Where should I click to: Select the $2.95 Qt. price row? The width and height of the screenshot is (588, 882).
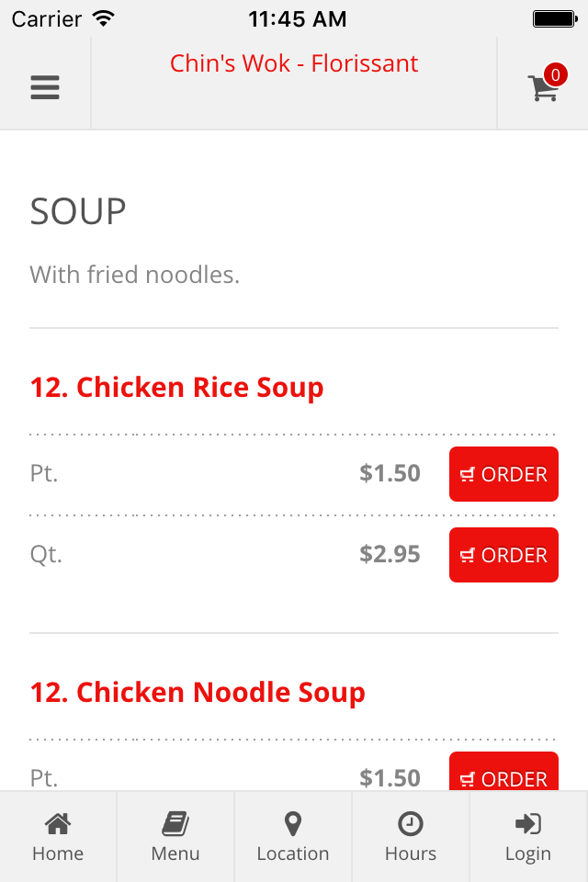(294, 555)
